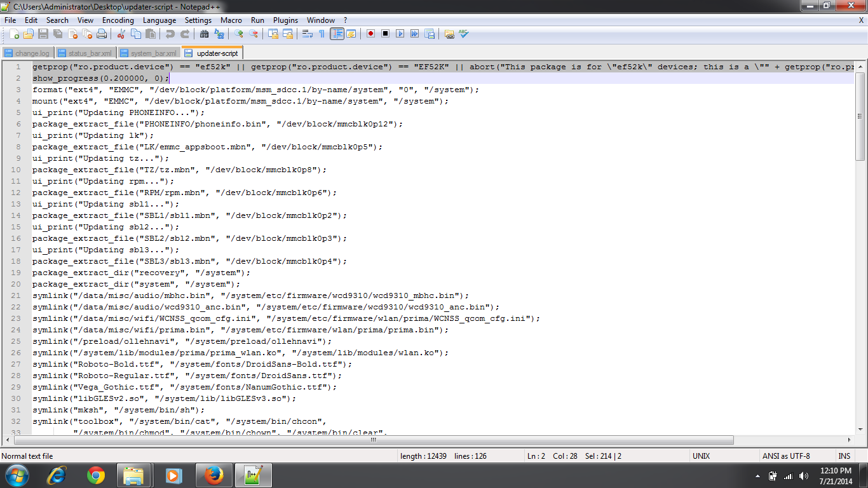
Task: Select the updater-script tab
Action: pyautogui.click(x=213, y=53)
